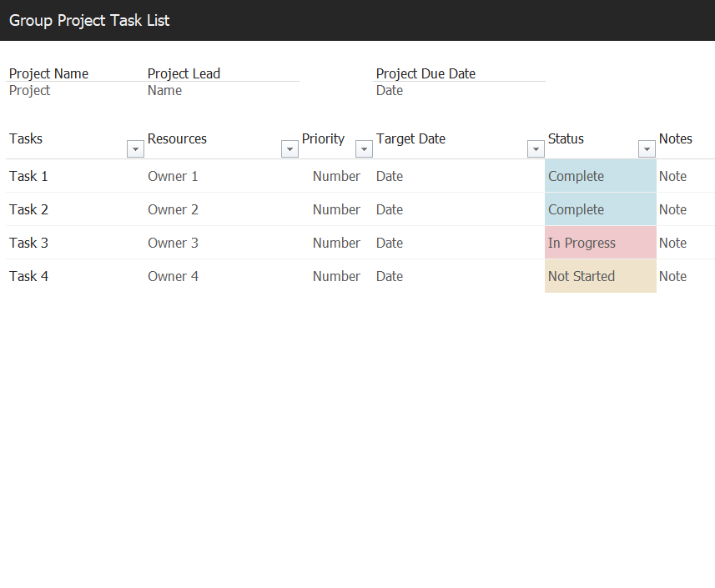
Task: Select the Note cell in Task 1 row
Action: tap(685, 176)
